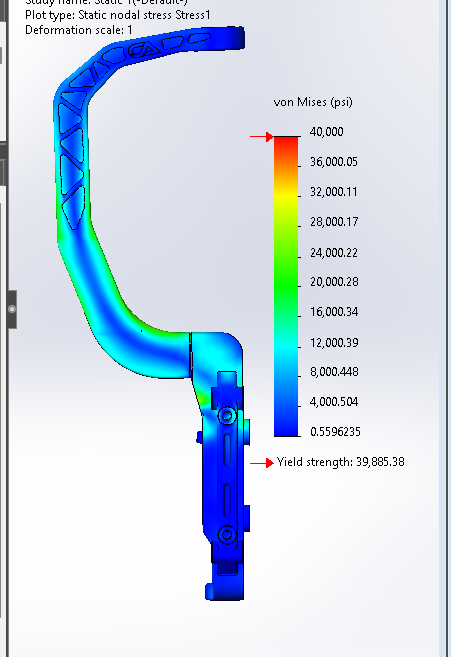Click the 16,000.34 legend value

point(334,312)
